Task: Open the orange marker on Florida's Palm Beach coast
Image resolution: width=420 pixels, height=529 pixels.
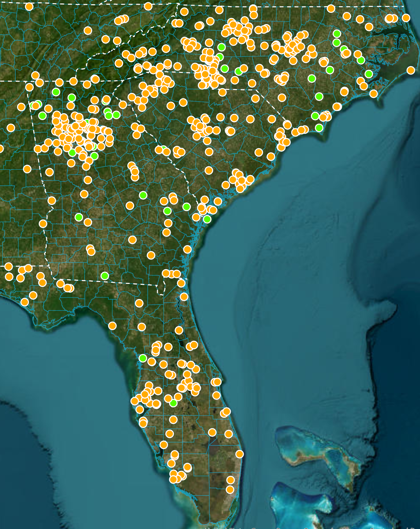Action: 239,454
